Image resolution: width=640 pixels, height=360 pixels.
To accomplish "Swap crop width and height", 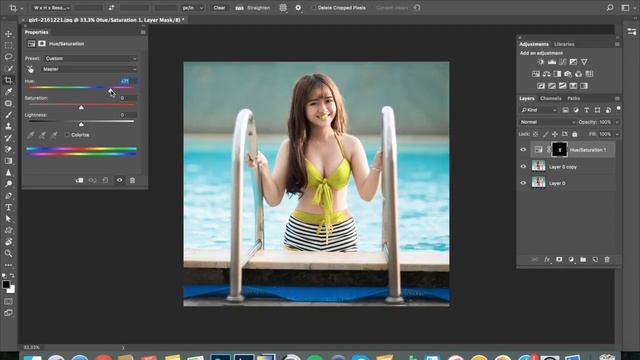I will (111, 8).
